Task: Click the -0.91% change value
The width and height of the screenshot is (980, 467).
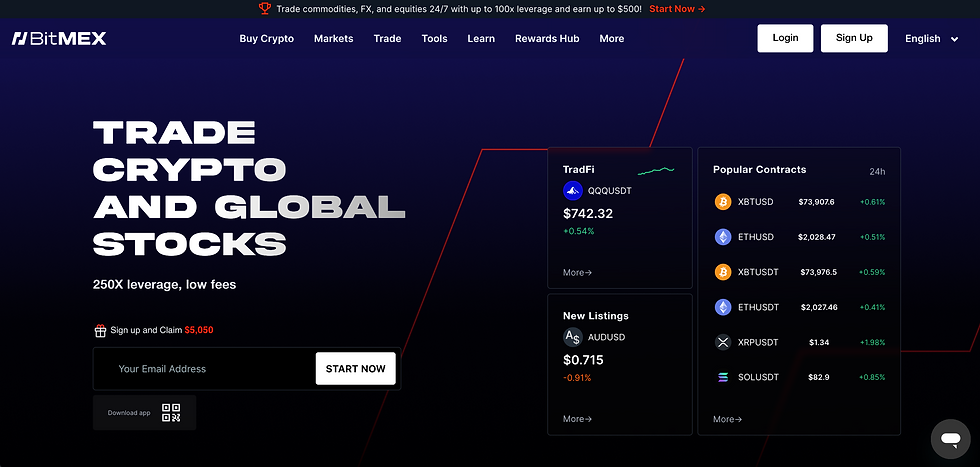Action: (x=577, y=378)
